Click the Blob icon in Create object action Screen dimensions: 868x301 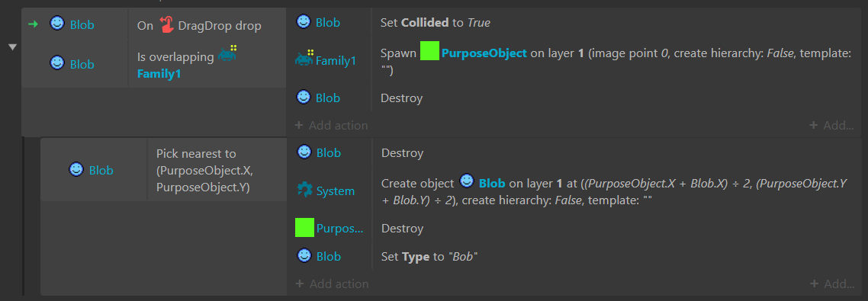coord(468,181)
